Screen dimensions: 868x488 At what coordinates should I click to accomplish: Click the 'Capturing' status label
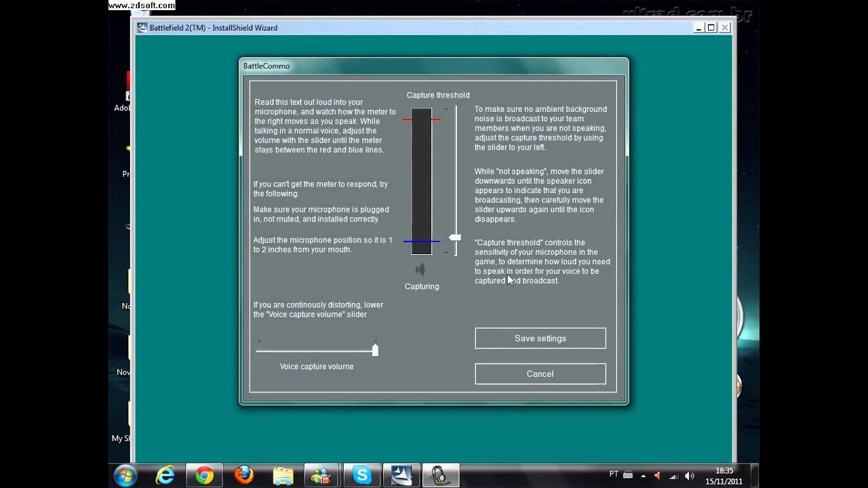422,286
